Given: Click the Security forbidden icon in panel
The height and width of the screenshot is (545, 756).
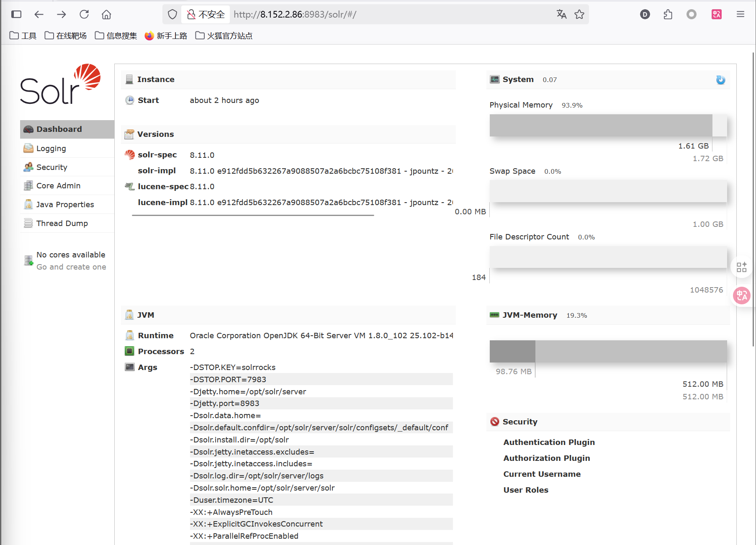Looking at the screenshot, I should (495, 422).
